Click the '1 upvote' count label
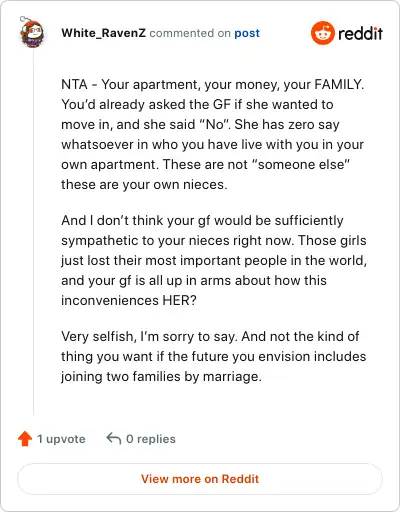This screenshot has width=400, height=512. (61, 439)
